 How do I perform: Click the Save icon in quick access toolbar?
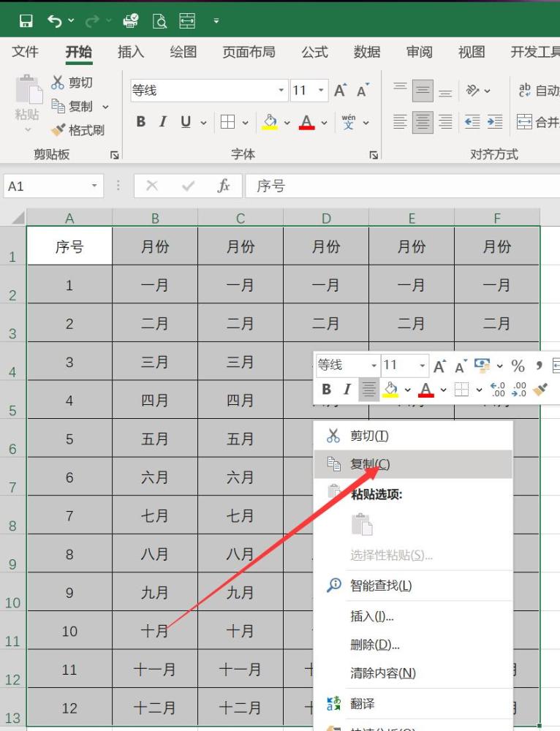(26, 21)
